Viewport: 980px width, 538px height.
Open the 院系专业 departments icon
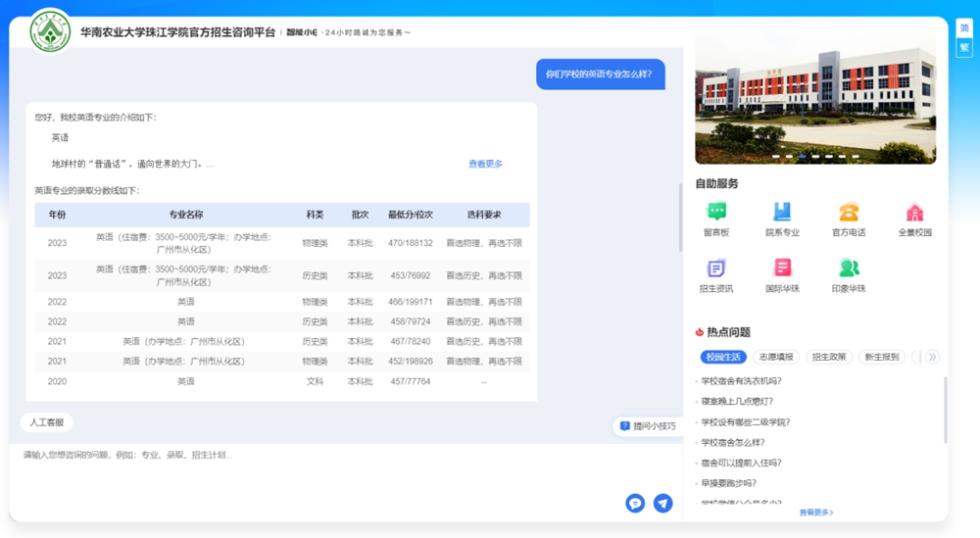point(782,213)
